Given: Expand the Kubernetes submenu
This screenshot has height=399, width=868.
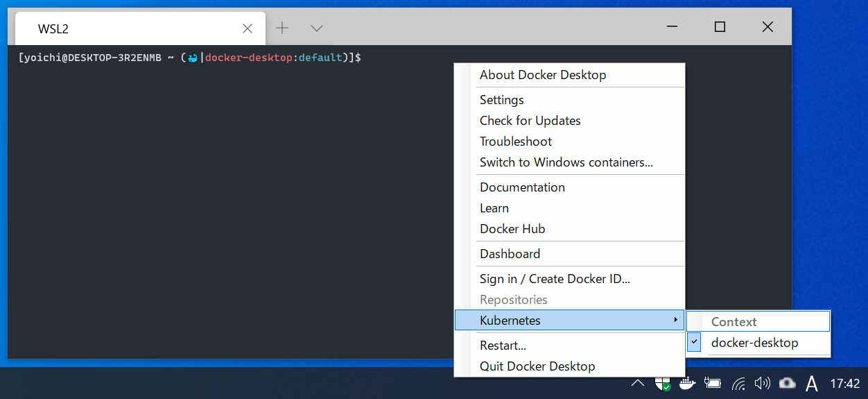Looking at the screenshot, I should (x=569, y=321).
